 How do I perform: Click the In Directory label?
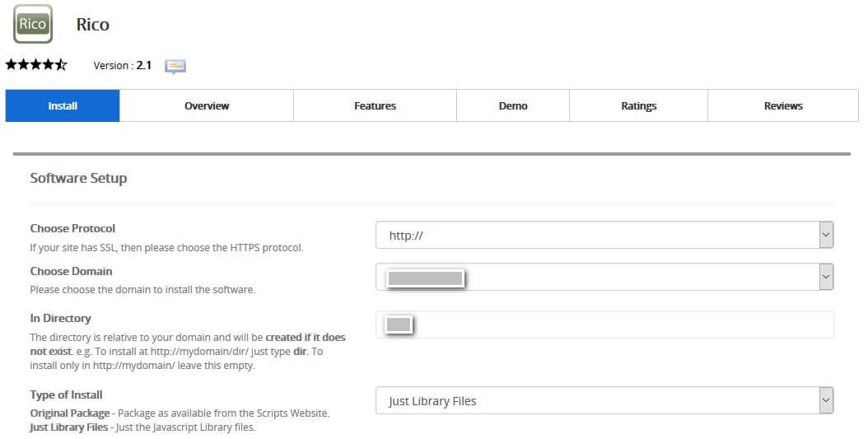[60, 318]
